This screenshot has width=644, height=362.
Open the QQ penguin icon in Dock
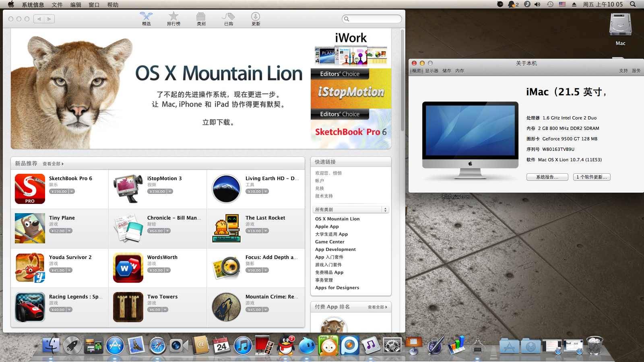coord(287,346)
